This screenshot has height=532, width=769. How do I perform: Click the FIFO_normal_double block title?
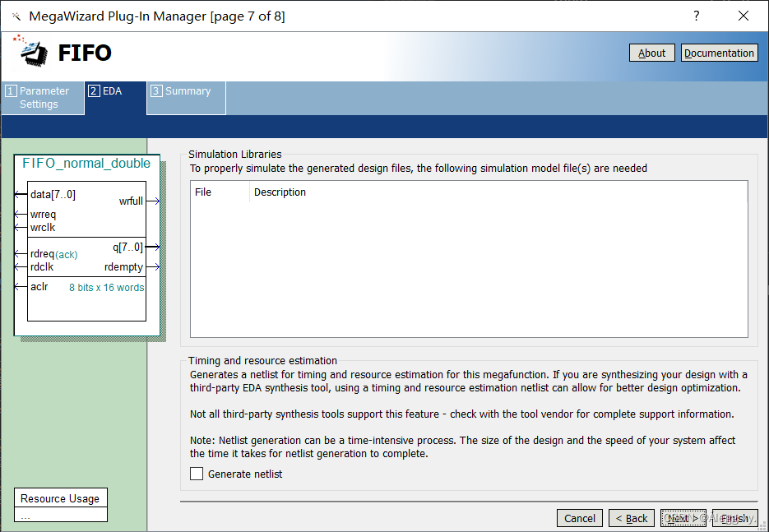click(x=86, y=164)
